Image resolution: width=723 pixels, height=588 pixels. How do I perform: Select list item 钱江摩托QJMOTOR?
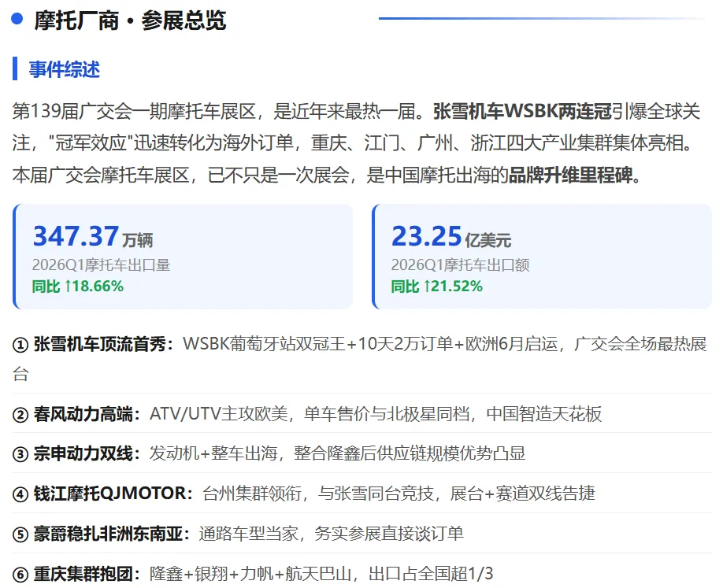point(362,494)
